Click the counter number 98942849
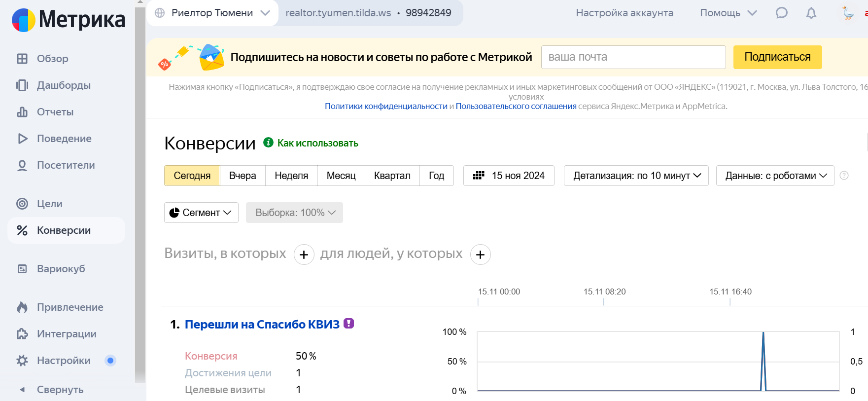The image size is (868, 401). point(428,13)
